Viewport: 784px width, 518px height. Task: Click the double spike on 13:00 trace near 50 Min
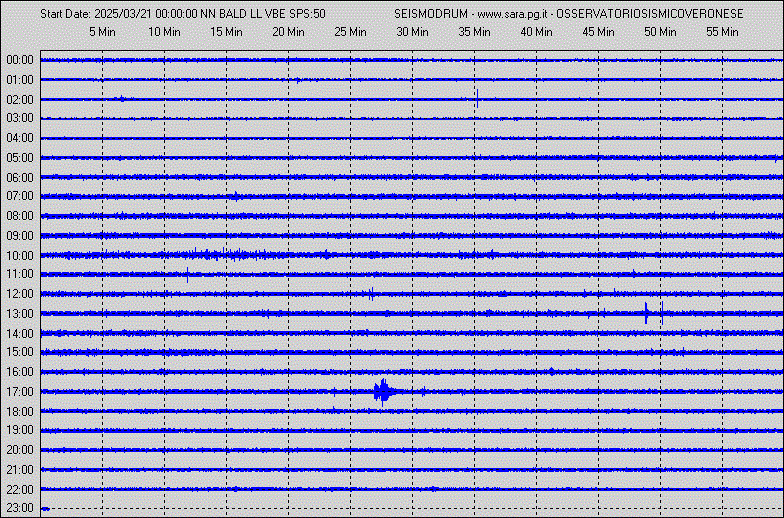654,313
